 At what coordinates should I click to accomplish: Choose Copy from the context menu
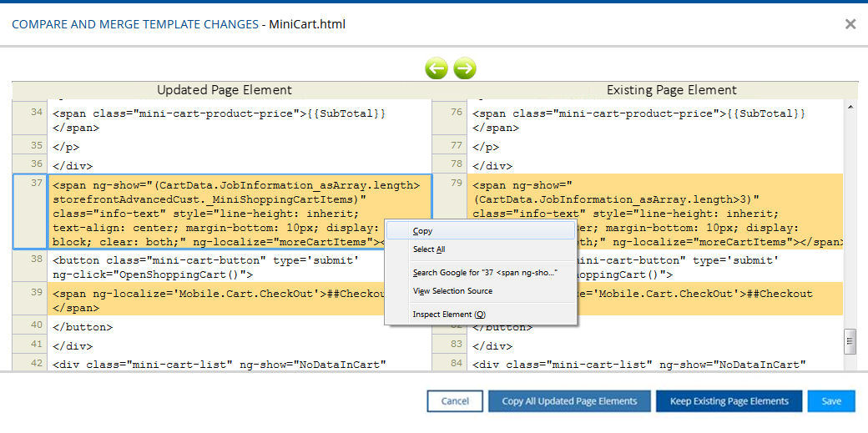[x=423, y=231]
